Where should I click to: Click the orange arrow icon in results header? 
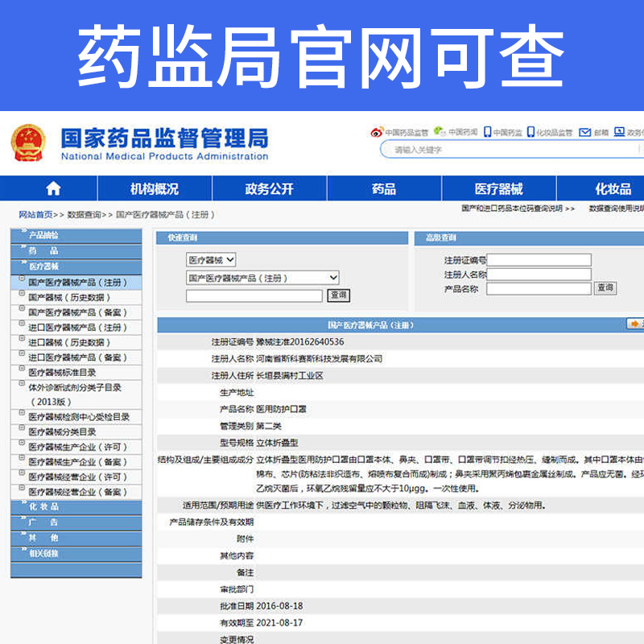click(634, 324)
